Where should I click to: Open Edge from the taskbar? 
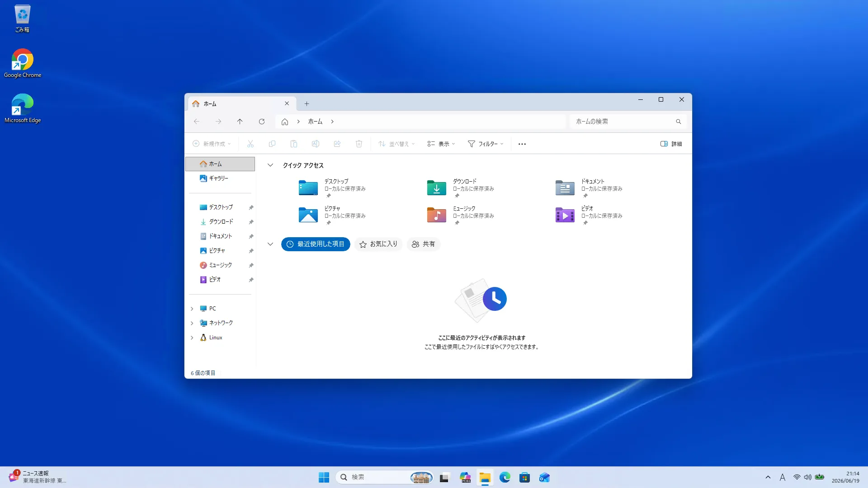pos(505,477)
